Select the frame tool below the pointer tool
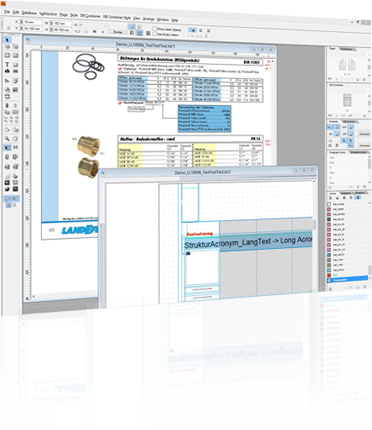Image resolution: width=372 pixels, height=430 pixels. [x=7, y=47]
